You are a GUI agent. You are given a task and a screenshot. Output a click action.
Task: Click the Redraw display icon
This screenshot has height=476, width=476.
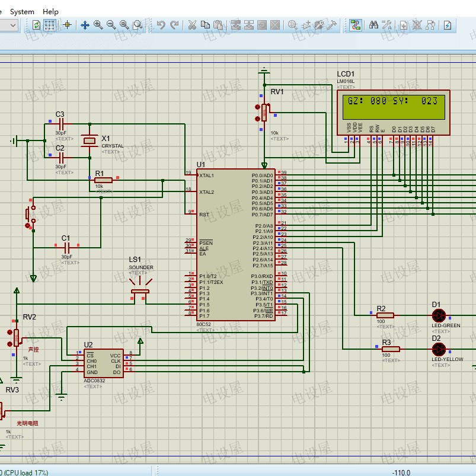pos(36,25)
